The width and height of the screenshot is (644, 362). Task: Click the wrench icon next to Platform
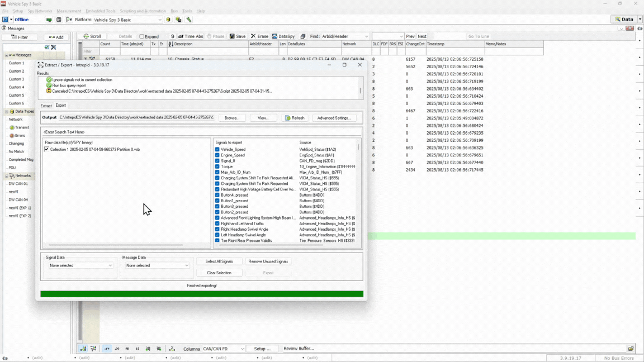click(x=189, y=20)
